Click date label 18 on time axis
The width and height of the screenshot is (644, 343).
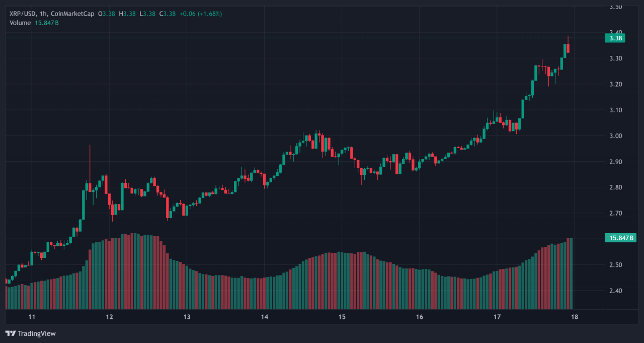(x=575, y=317)
